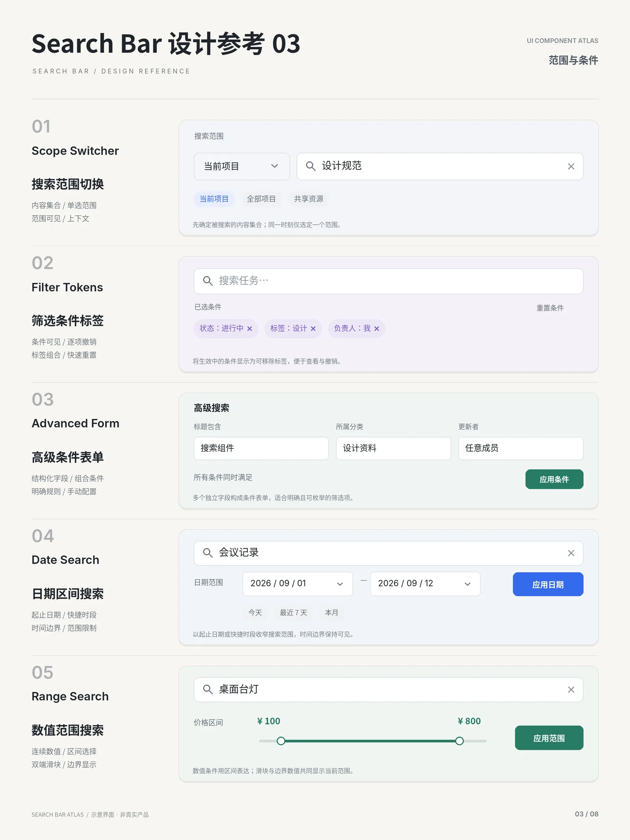
Task: Remove the 标签：设计 filter token
Action: click(x=313, y=328)
